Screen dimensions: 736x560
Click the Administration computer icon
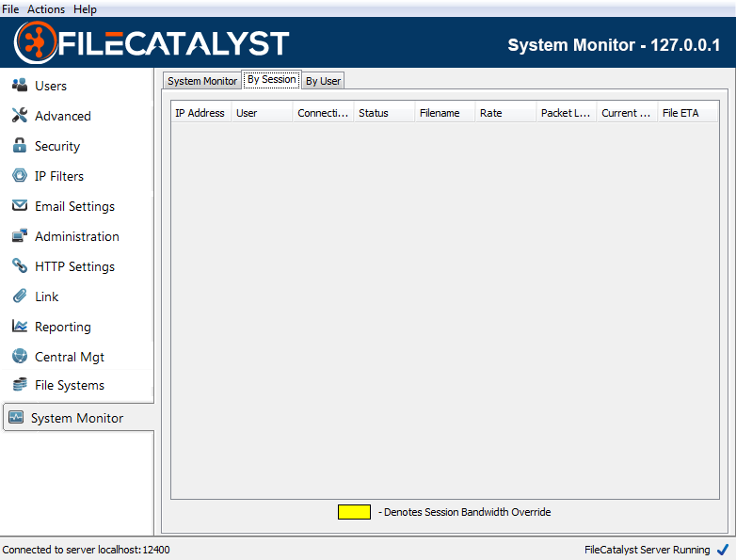point(19,235)
